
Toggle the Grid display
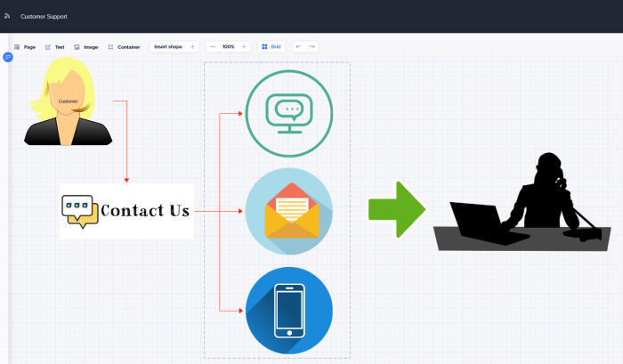(271, 47)
